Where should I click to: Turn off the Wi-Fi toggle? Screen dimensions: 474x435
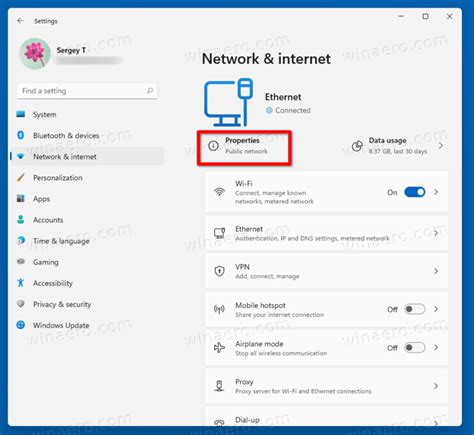[415, 192]
